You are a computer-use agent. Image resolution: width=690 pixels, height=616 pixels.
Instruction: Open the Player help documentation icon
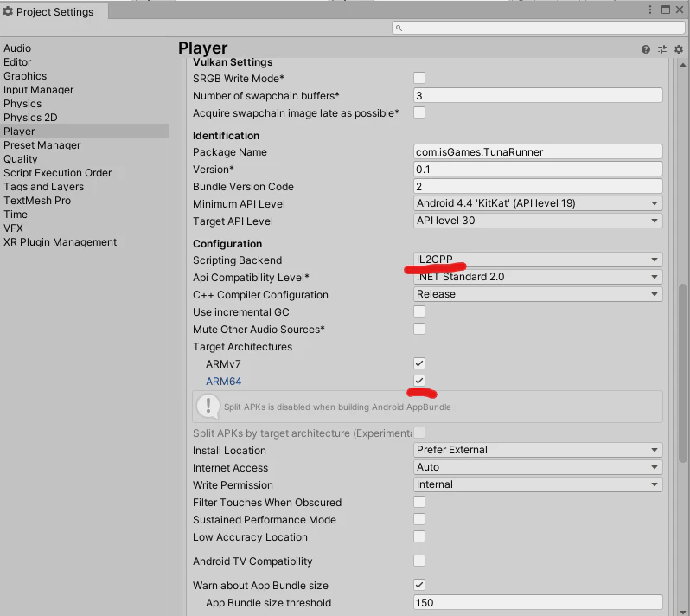coord(646,49)
